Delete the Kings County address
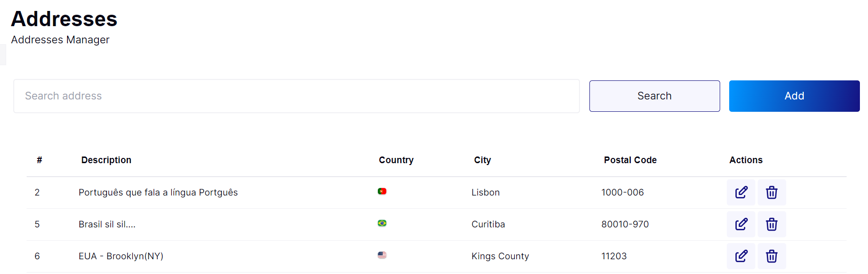Viewport: 868px width, 274px height. click(x=772, y=256)
